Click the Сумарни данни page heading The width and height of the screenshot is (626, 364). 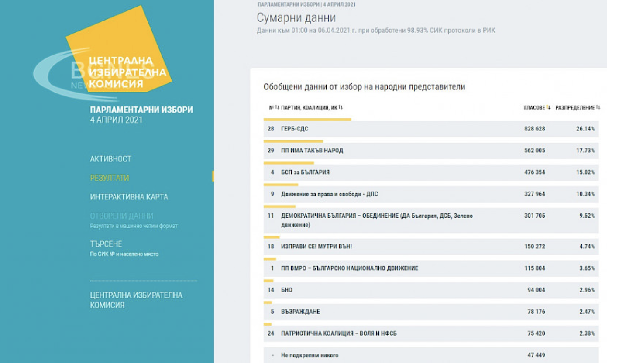click(x=296, y=18)
